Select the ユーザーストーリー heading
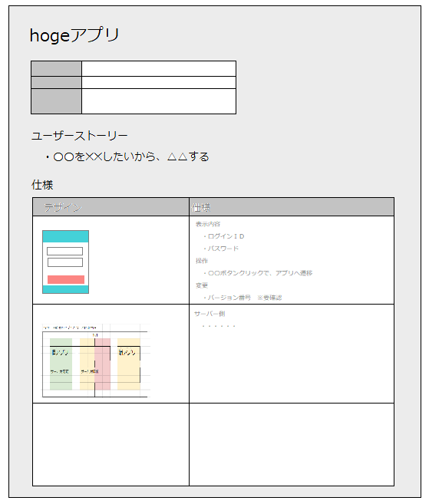This screenshot has width=429, height=504. point(80,136)
